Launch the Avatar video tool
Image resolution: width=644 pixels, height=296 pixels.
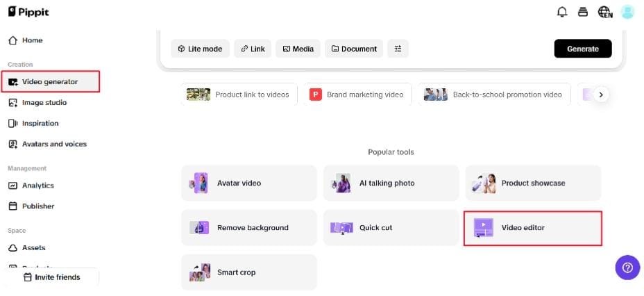(248, 183)
